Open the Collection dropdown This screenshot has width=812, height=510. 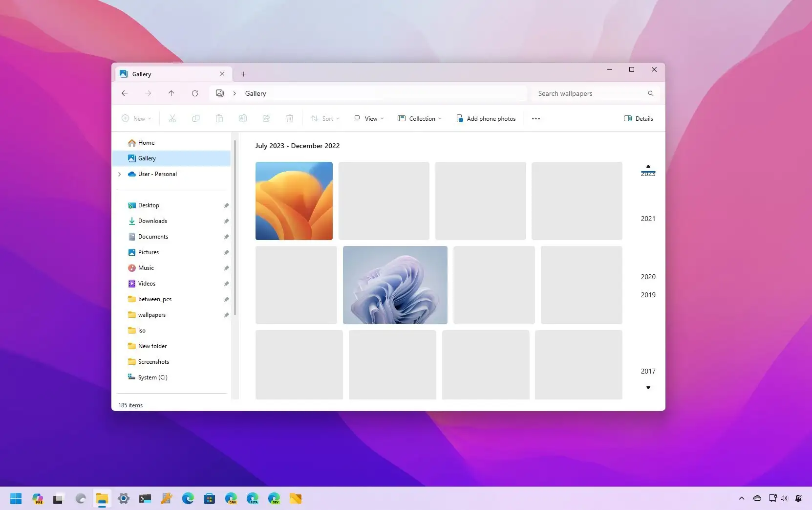(x=420, y=118)
